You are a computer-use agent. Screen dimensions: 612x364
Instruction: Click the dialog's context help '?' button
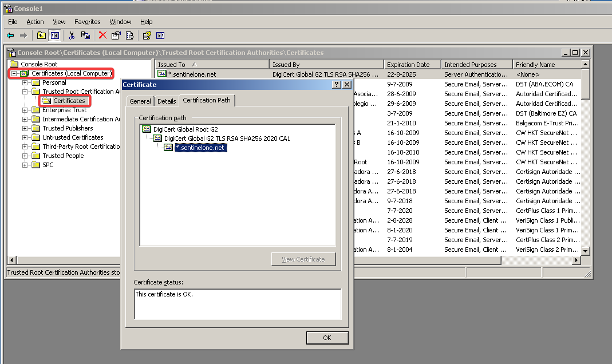tap(336, 85)
